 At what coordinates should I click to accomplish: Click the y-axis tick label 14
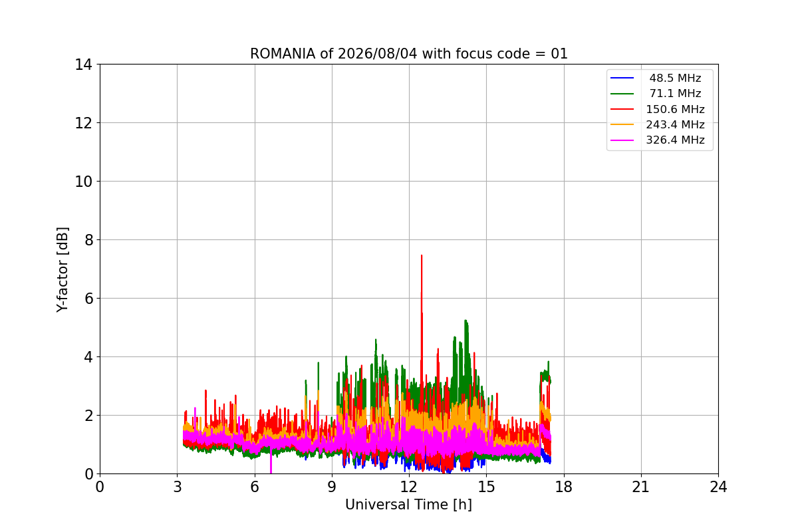[83, 65]
